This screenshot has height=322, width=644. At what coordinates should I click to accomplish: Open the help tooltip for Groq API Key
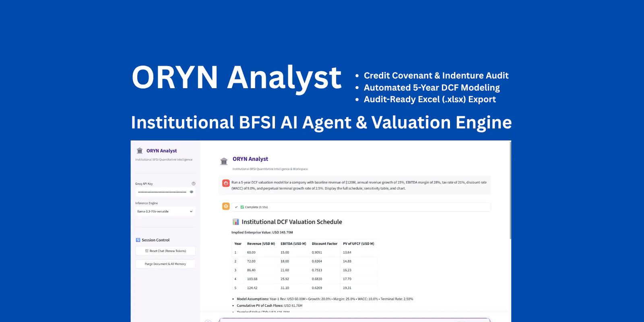[x=194, y=184]
